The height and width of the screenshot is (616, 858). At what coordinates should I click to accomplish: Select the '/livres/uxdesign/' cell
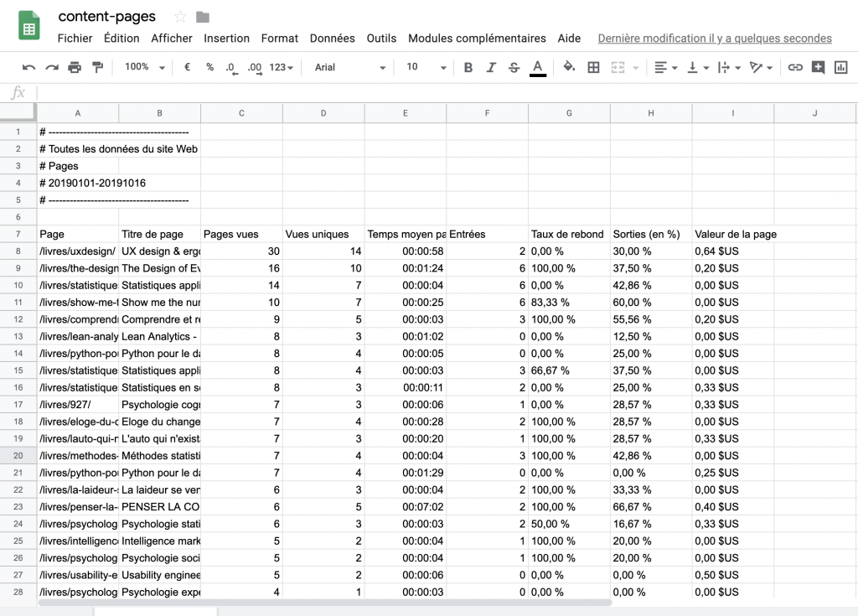point(78,251)
